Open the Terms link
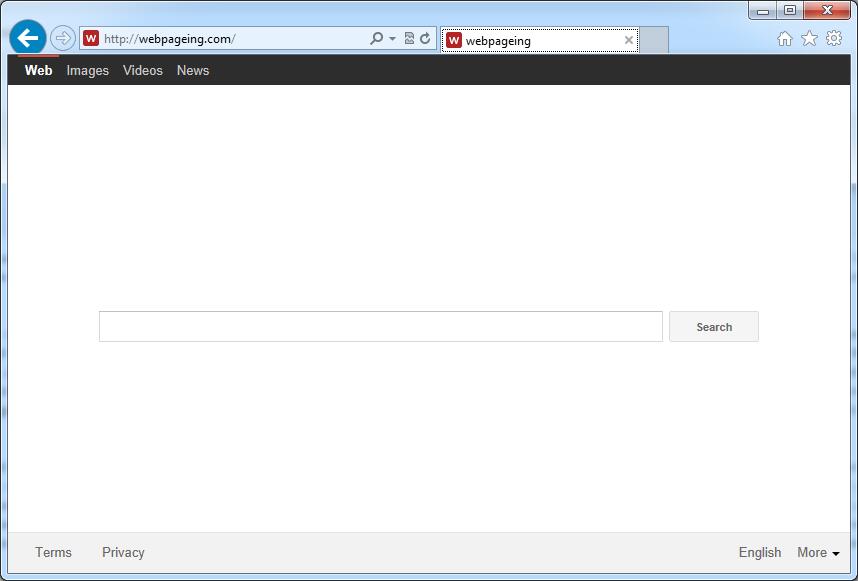Screen dimensions: 858x581 [54, 553]
